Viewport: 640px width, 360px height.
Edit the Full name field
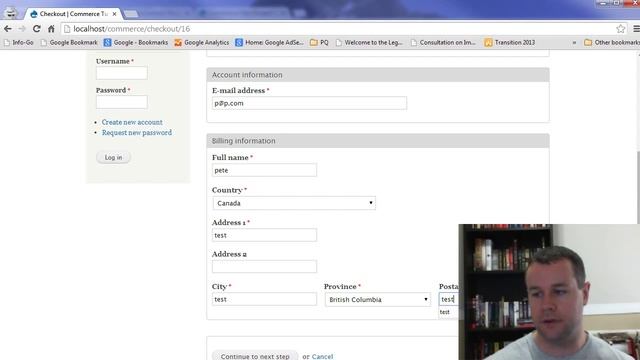point(264,170)
